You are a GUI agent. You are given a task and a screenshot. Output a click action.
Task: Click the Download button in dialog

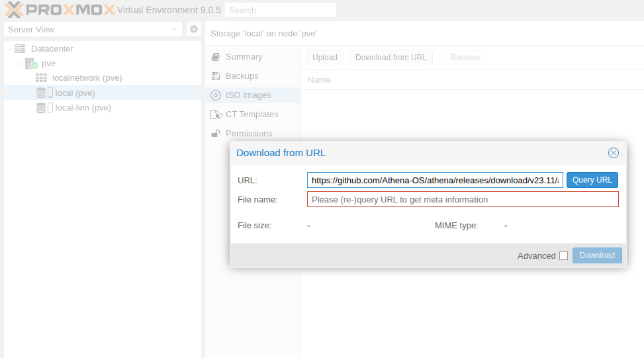click(x=597, y=255)
